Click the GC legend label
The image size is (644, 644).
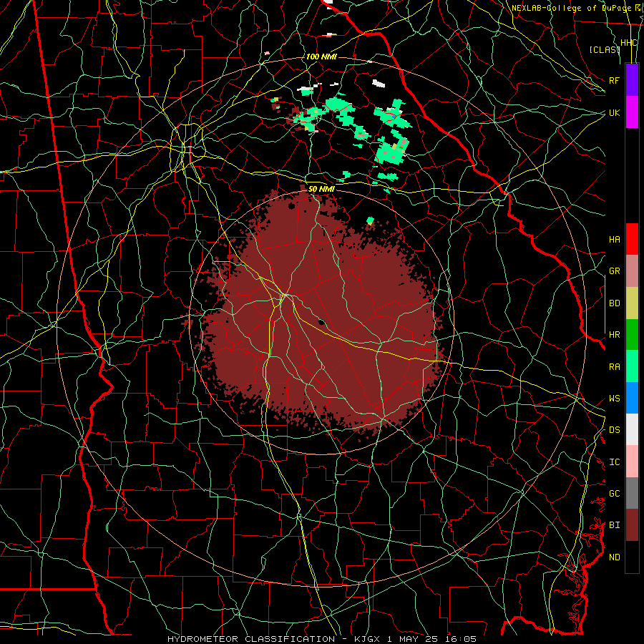pyautogui.click(x=615, y=494)
